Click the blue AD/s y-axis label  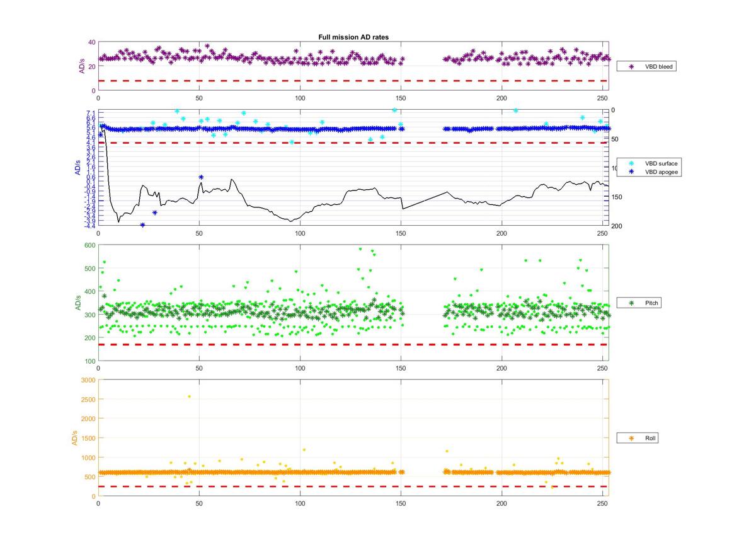(x=77, y=168)
